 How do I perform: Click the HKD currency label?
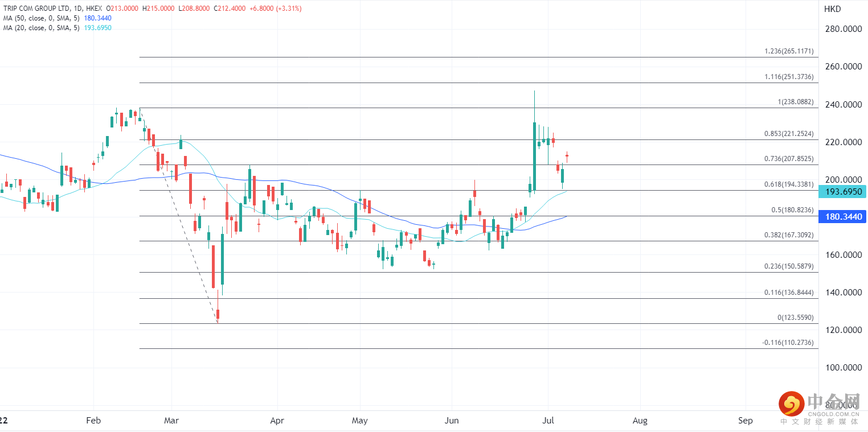click(832, 9)
